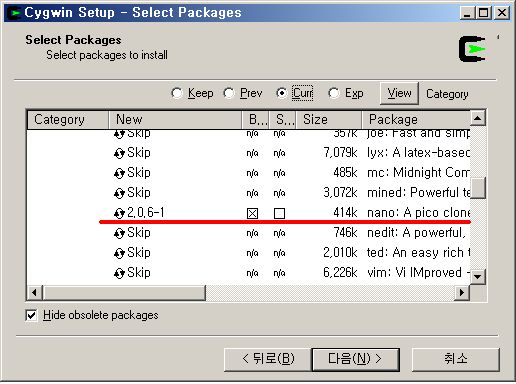Viewport: 516px width, 384px height.
Task: Click cycle icon on the lyx row
Action: click(119, 153)
